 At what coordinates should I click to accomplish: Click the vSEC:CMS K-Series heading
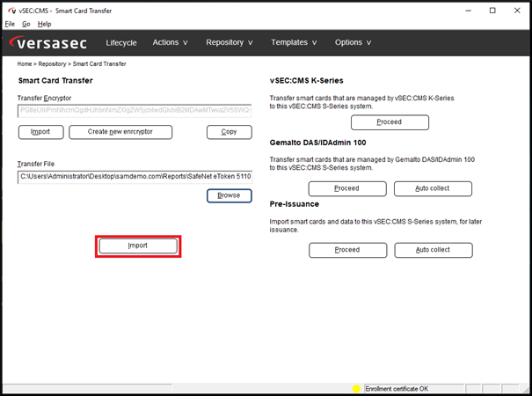pyautogui.click(x=306, y=81)
